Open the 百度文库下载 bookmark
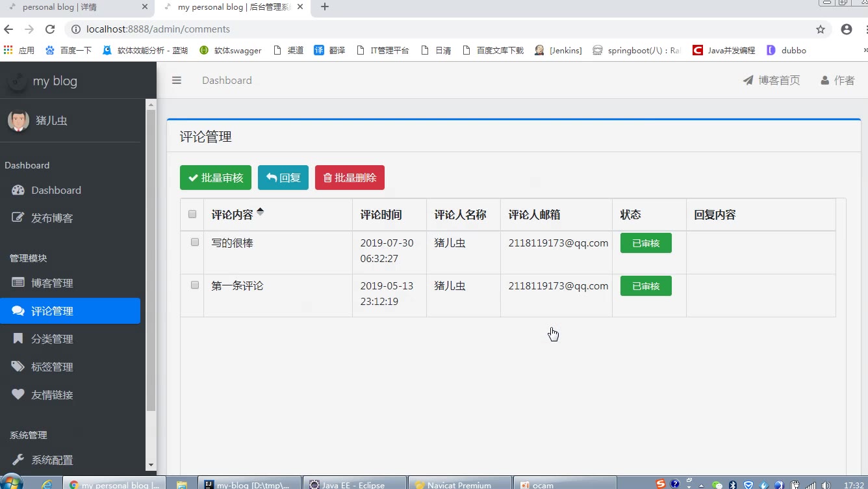Screen dimensions: 868x489 493,50
